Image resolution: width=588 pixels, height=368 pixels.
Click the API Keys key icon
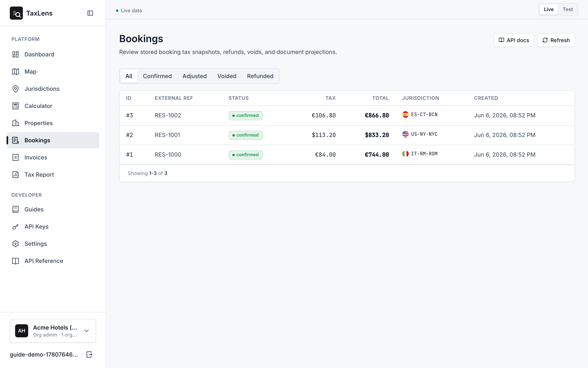tap(16, 227)
